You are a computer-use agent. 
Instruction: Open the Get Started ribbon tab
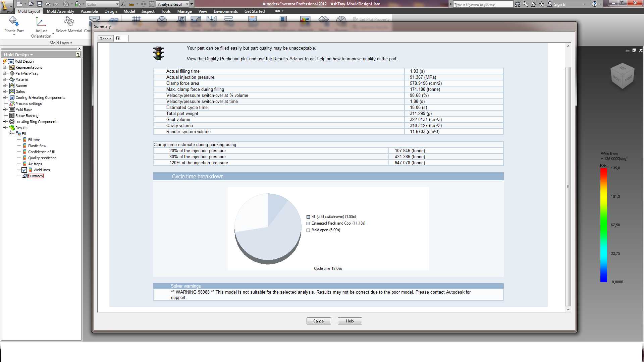(255, 11)
